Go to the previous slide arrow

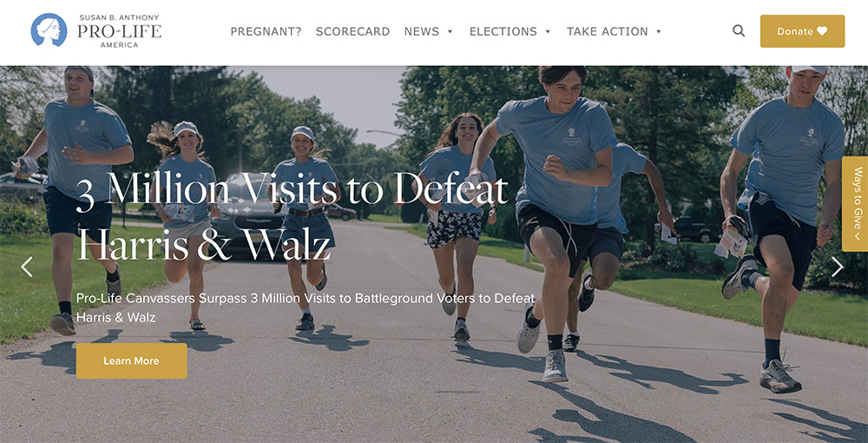tap(27, 267)
